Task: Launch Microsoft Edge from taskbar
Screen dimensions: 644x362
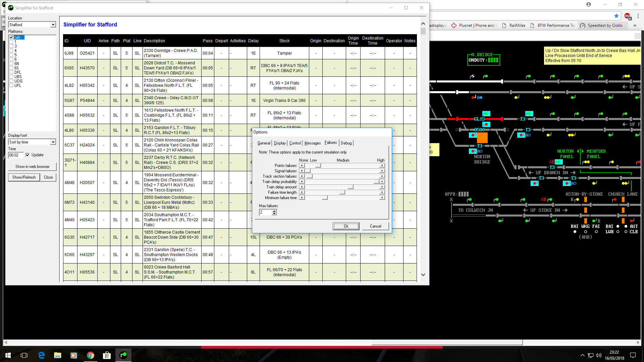Action: [x=41, y=355]
